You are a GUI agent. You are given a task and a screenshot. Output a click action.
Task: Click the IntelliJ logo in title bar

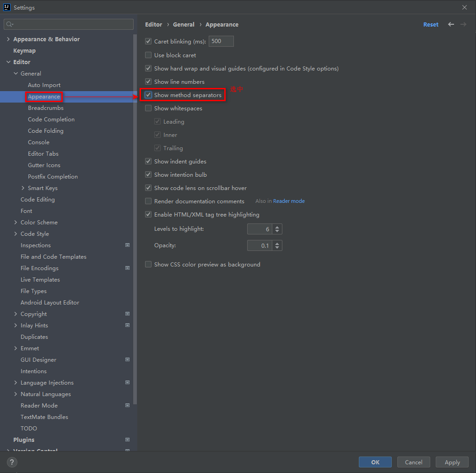pos(7,7)
